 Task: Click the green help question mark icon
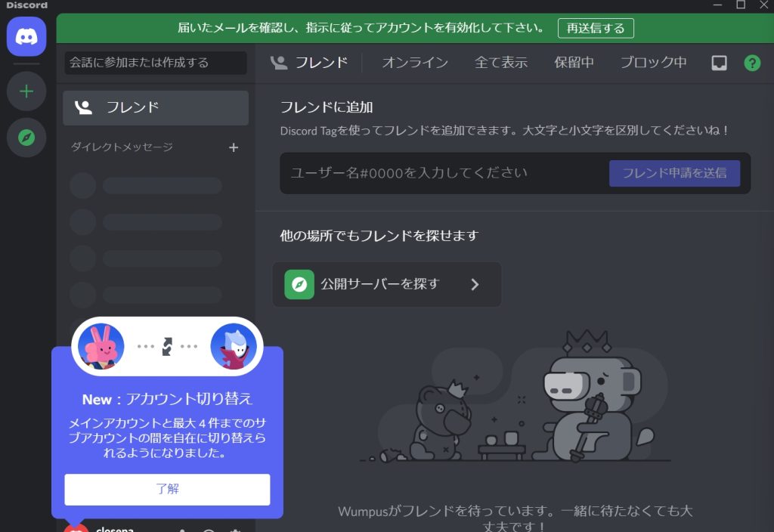(x=752, y=63)
